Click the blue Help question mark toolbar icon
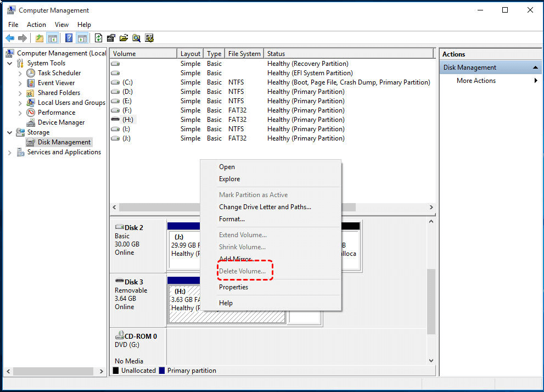Image resolution: width=544 pixels, height=392 pixels. 69,38
